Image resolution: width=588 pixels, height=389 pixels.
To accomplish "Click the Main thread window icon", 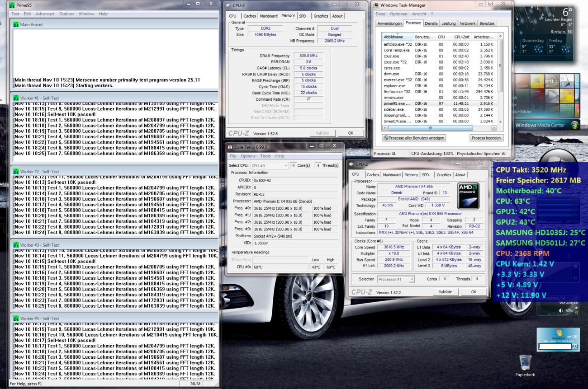I will click(16, 24).
